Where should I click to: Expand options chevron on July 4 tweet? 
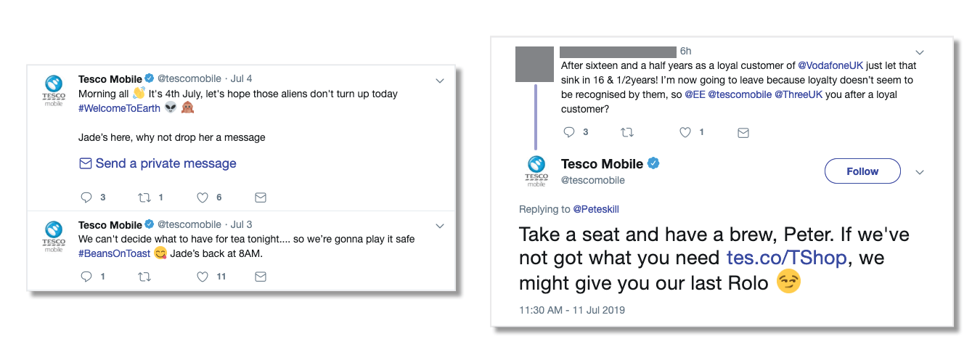click(x=439, y=81)
